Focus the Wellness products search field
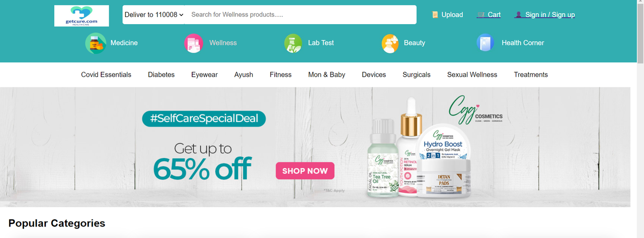 click(301, 15)
